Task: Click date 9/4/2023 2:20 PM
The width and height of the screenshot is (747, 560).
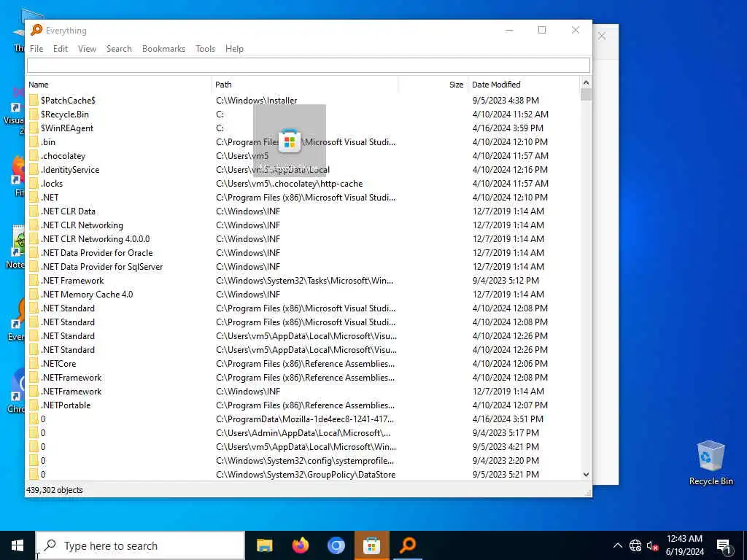Action: [506, 461]
